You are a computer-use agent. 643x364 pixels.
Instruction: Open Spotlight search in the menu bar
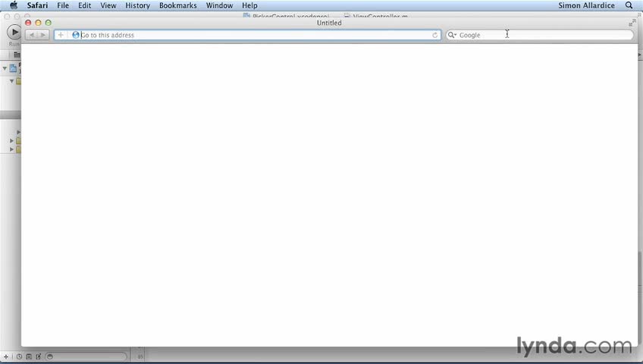[629, 5]
